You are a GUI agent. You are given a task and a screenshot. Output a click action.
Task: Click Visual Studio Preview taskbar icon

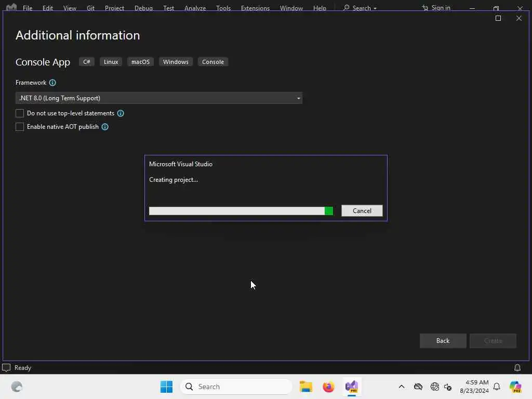tap(352, 387)
